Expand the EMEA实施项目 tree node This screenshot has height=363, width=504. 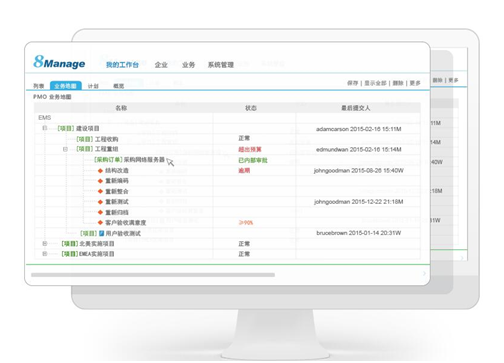coord(45,254)
